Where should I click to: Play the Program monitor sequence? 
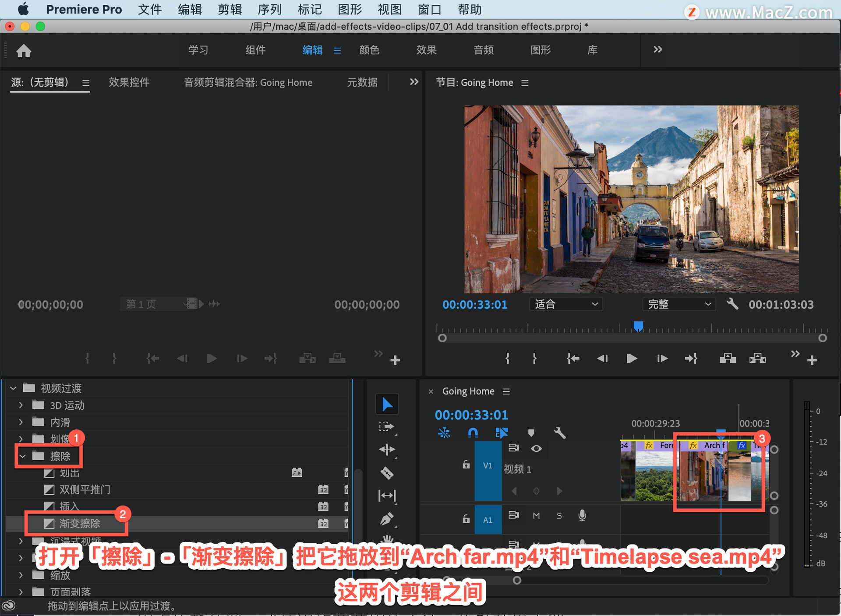point(632,359)
